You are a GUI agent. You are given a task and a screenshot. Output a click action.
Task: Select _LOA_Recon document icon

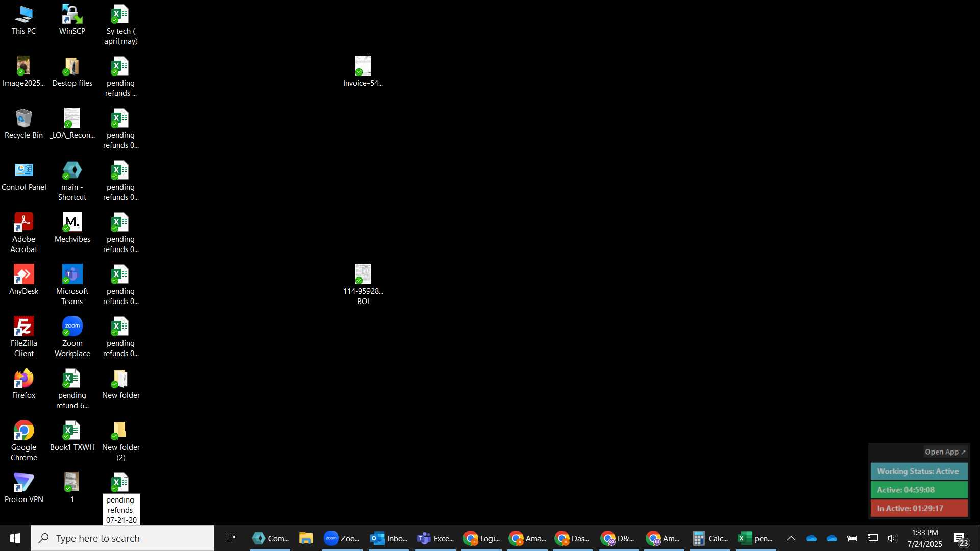(72, 124)
